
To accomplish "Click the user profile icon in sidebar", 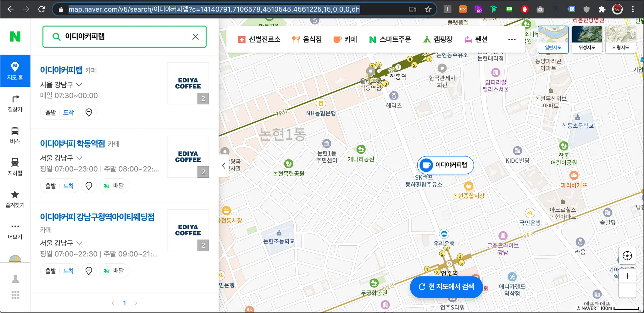I will point(15,279).
